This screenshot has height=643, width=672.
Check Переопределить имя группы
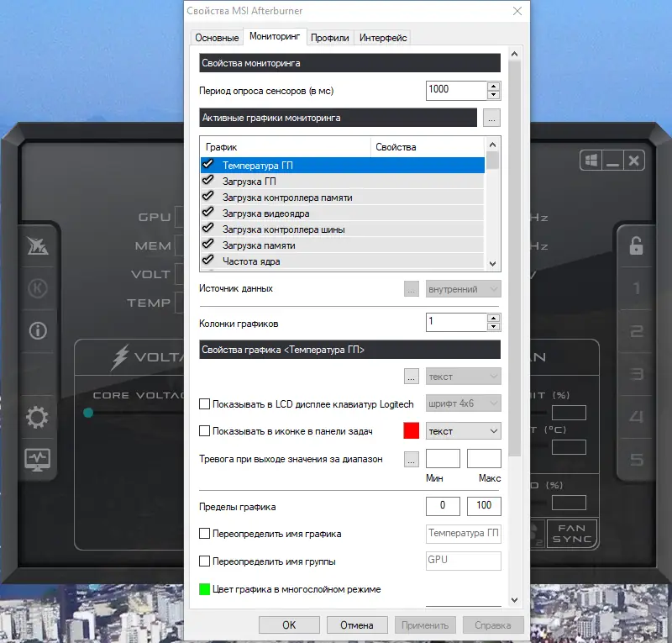[204, 561]
